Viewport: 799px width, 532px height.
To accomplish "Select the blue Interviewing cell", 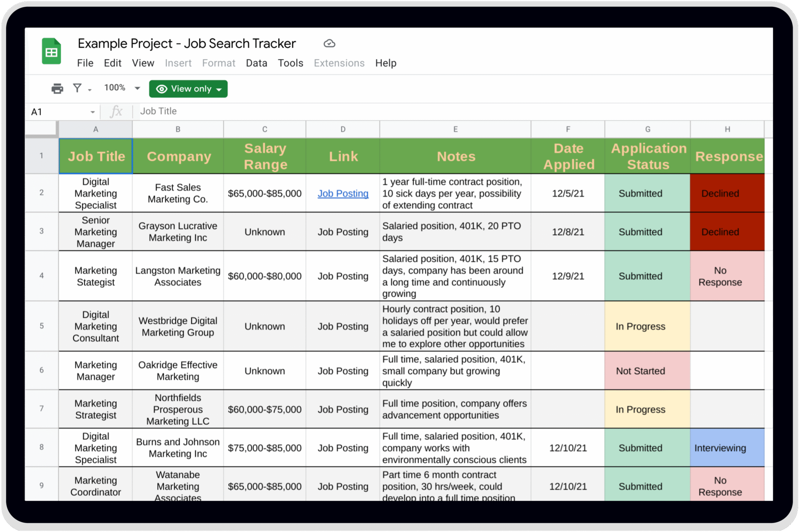I will coord(727,448).
